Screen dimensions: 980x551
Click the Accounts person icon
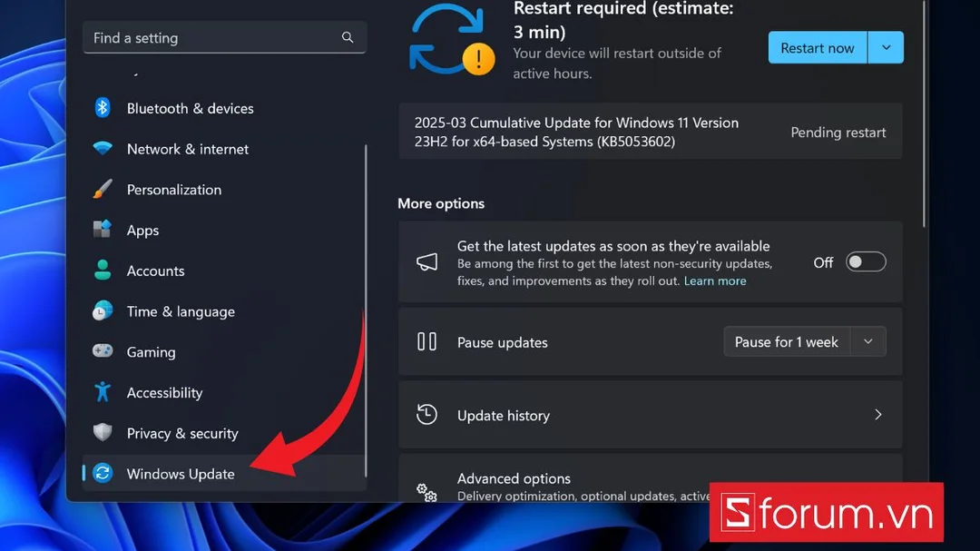(103, 271)
